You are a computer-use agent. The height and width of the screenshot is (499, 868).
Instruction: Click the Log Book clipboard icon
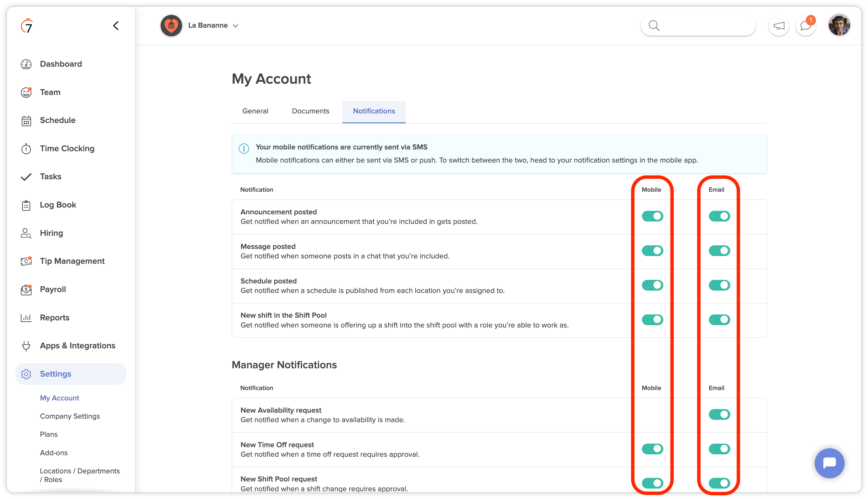pos(26,205)
